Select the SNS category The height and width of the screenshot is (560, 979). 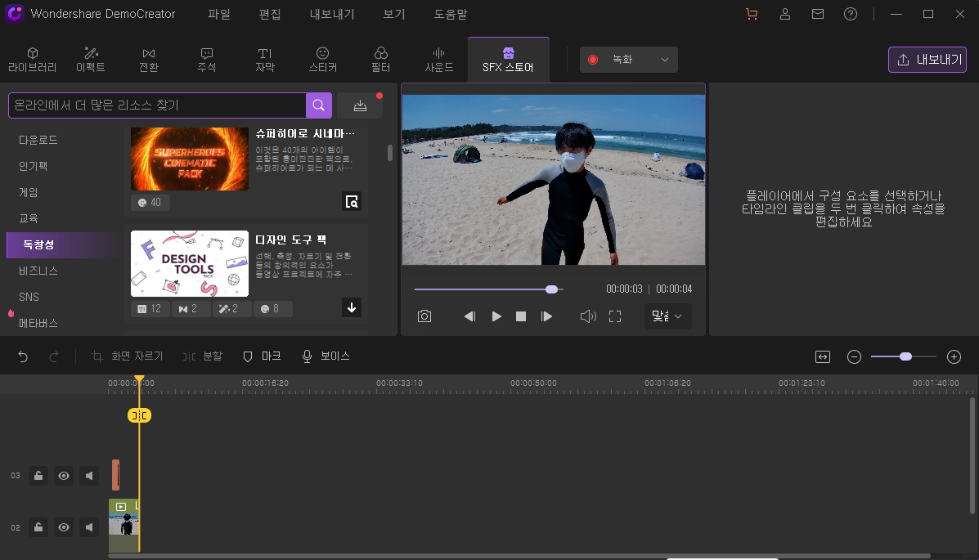pos(29,298)
